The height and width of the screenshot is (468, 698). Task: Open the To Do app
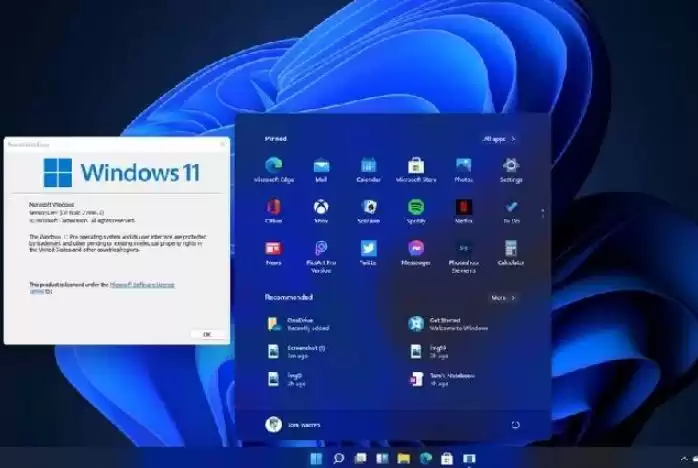tap(511, 211)
